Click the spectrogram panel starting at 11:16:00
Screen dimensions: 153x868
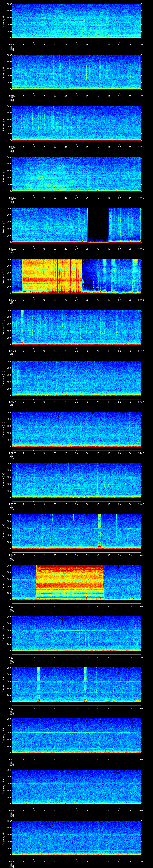pos(76,123)
